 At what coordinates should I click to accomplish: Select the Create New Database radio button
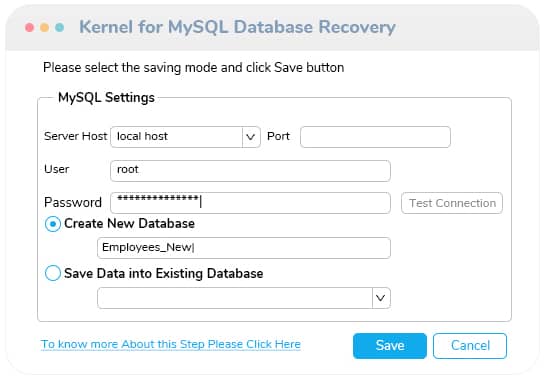tap(53, 224)
